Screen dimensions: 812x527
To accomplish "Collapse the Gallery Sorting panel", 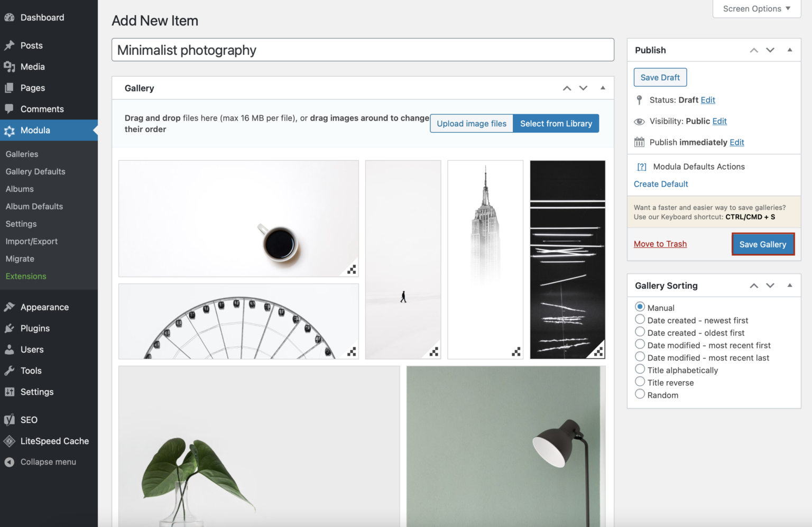I will point(790,285).
